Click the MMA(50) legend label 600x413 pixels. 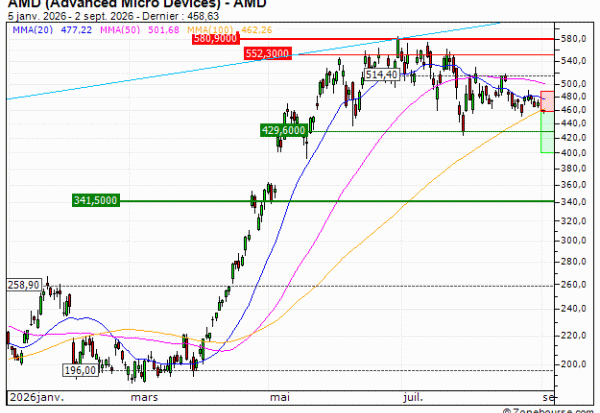120,30
